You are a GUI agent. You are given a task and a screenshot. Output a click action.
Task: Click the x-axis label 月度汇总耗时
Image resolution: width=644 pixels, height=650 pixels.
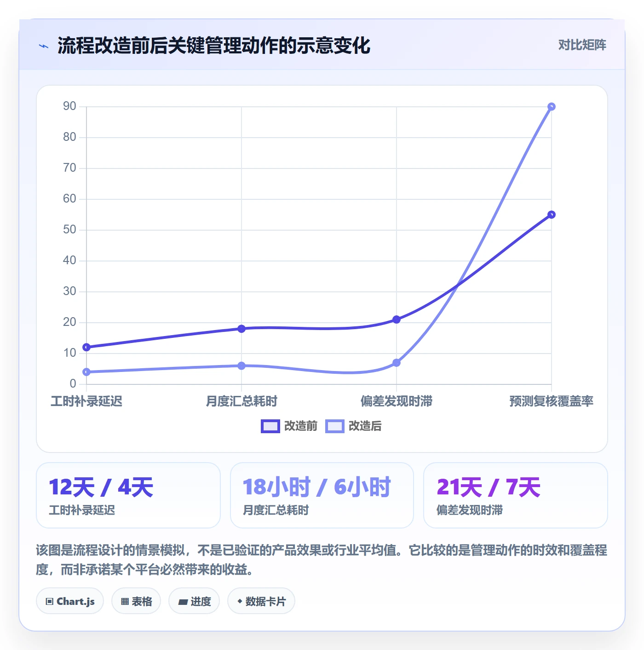(241, 401)
